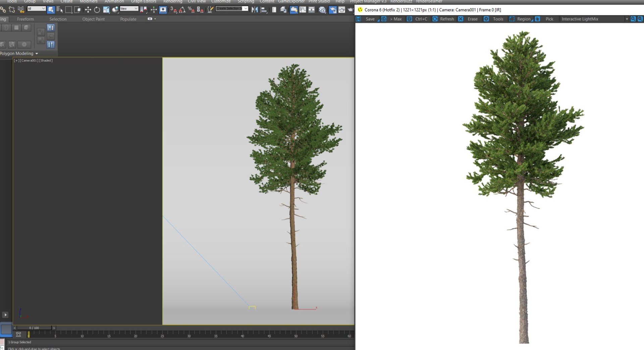Choose Rectangular Selection Region tool
This screenshot has height=350, width=644.
tap(68, 9)
